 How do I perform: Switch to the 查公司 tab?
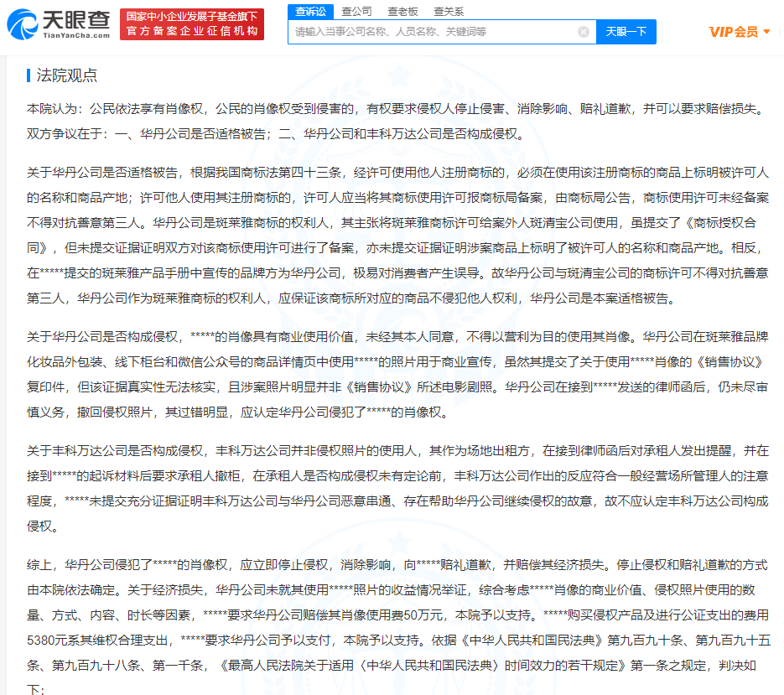click(x=356, y=11)
